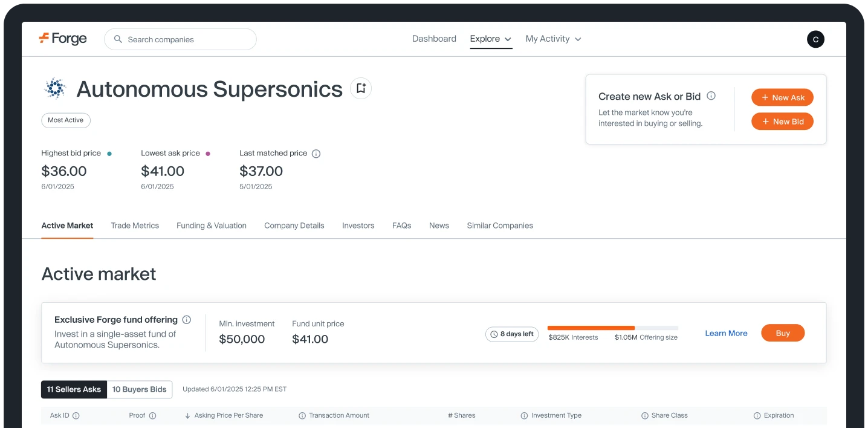Open the Trade Metrics tab
The height and width of the screenshot is (428, 868).
click(135, 225)
